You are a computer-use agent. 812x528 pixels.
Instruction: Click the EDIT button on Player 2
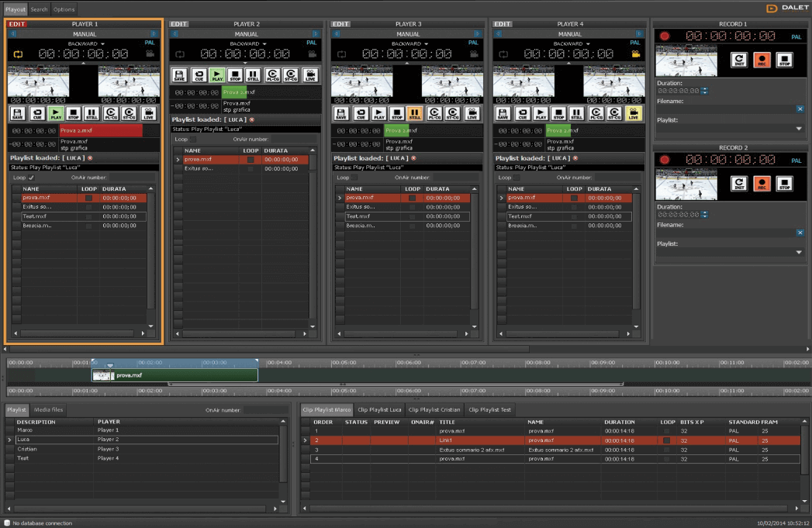pyautogui.click(x=178, y=24)
